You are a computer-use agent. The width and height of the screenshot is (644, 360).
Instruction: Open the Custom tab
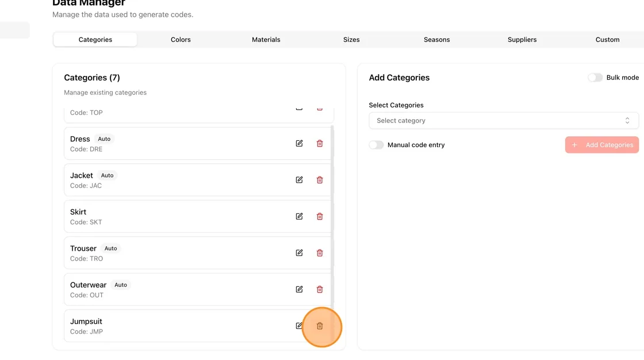(x=607, y=40)
